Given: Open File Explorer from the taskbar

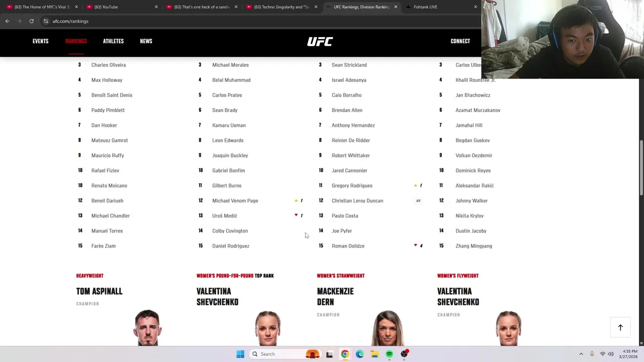Looking at the screenshot, I should click(374, 354).
